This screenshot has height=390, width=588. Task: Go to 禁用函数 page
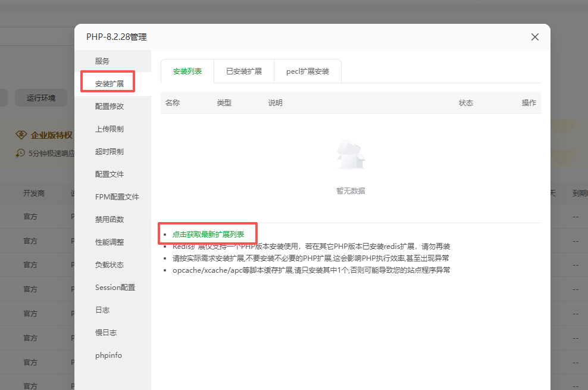tap(110, 220)
